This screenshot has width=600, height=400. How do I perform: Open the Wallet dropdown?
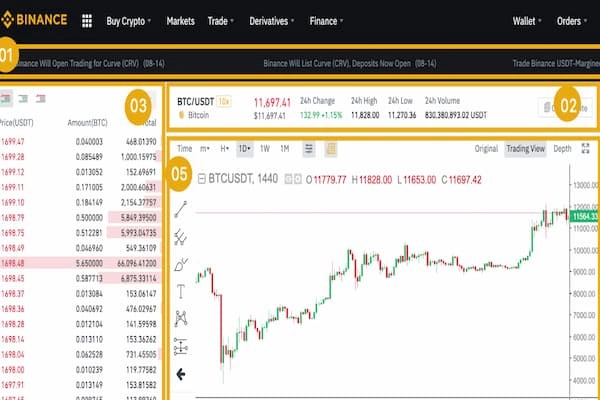tap(527, 21)
